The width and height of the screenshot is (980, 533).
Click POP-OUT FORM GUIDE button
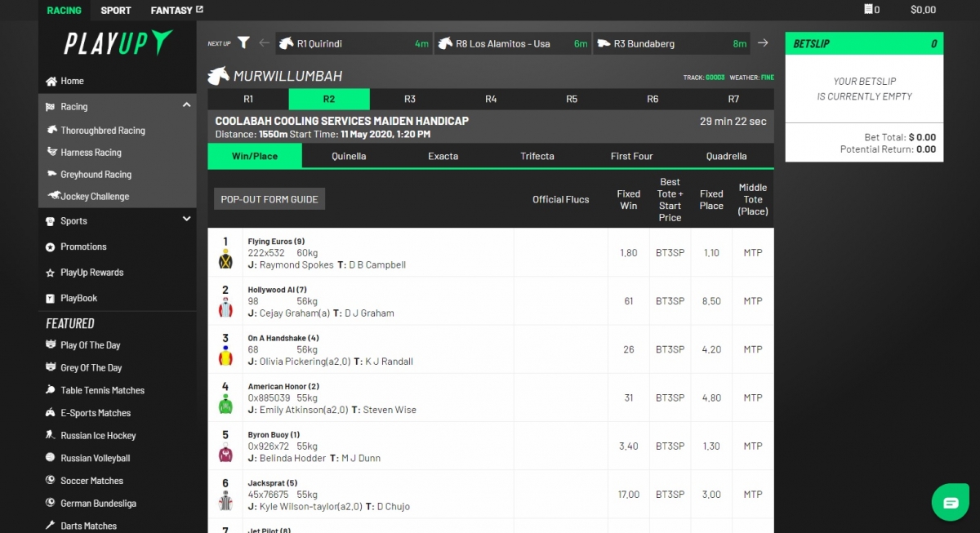pyautogui.click(x=269, y=199)
